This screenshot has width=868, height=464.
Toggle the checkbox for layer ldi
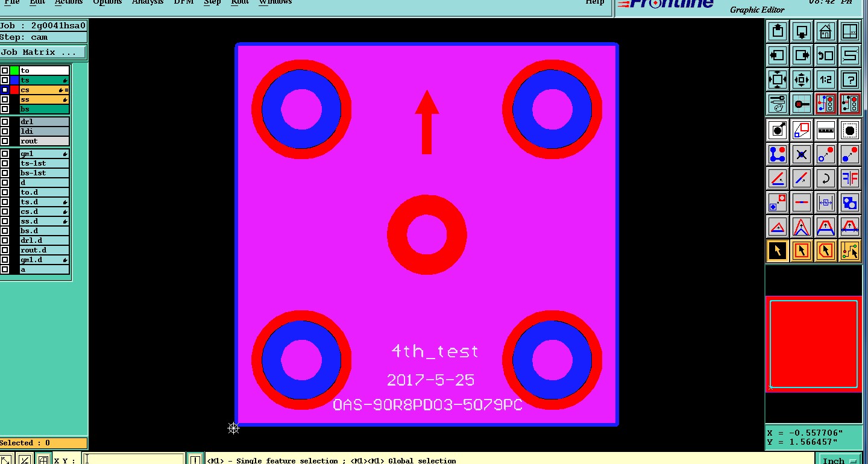pos(5,131)
